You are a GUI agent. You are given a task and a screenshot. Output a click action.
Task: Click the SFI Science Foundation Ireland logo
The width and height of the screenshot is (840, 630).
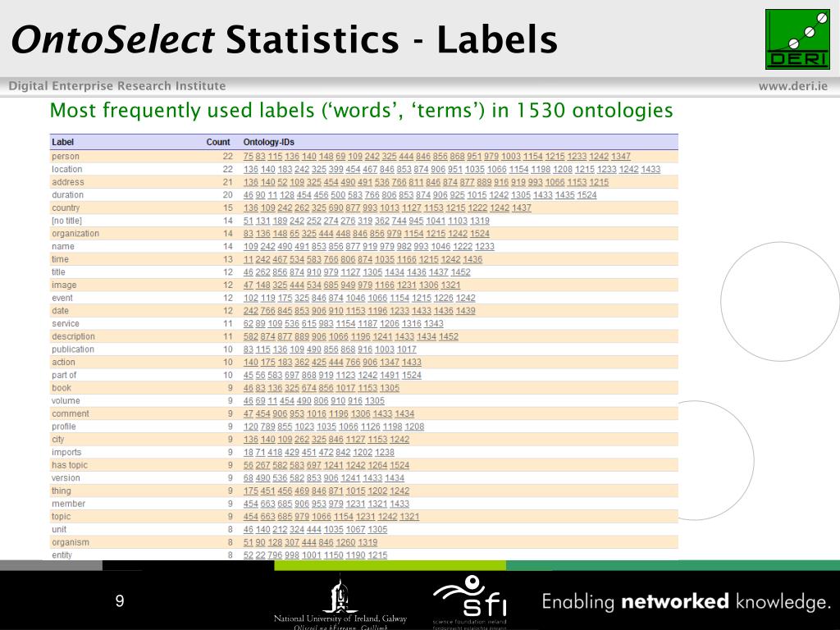[x=470, y=600]
